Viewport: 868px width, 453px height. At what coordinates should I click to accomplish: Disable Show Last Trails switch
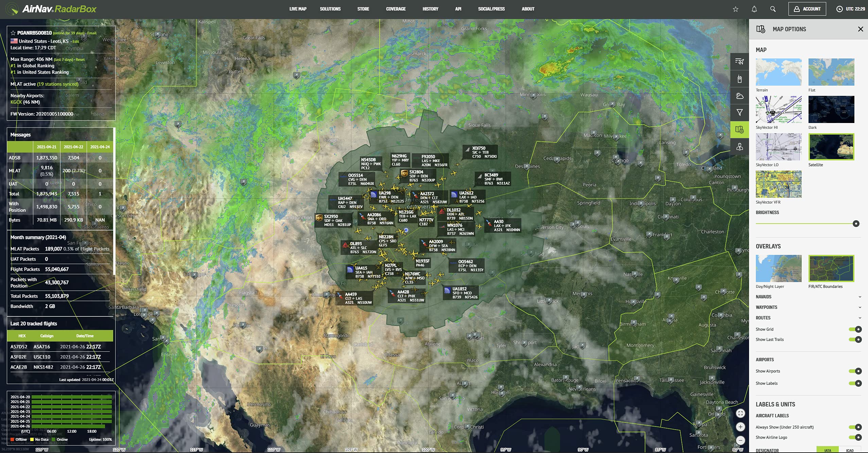pos(855,339)
